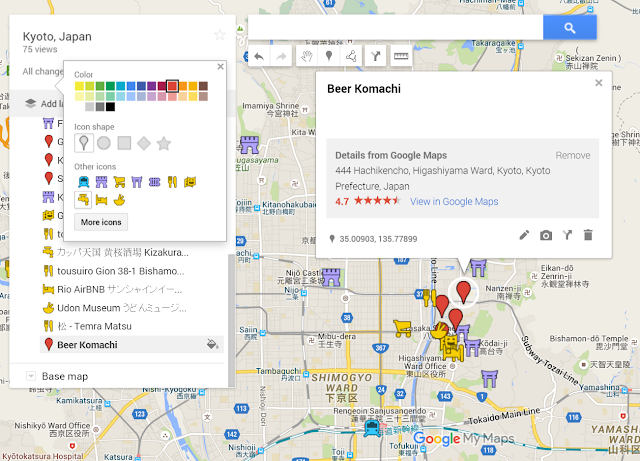
Task: Open paint bucket style for Beer Komachi
Action: tap(212, 344)
